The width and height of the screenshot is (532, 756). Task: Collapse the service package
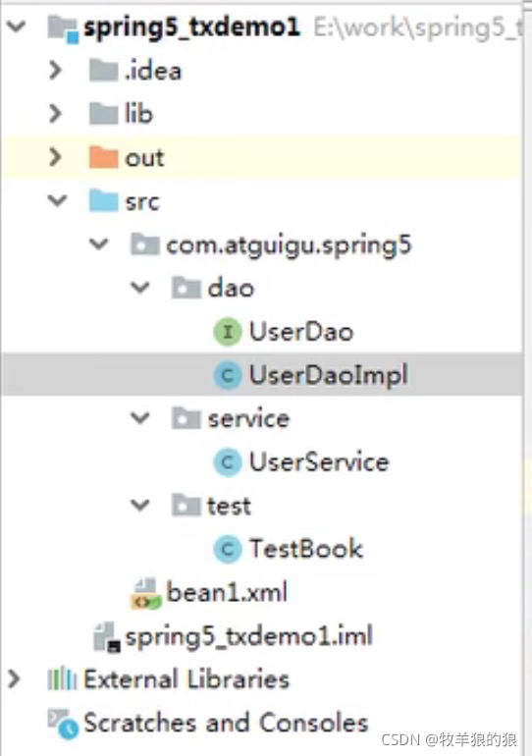click(x=140, y=418)
